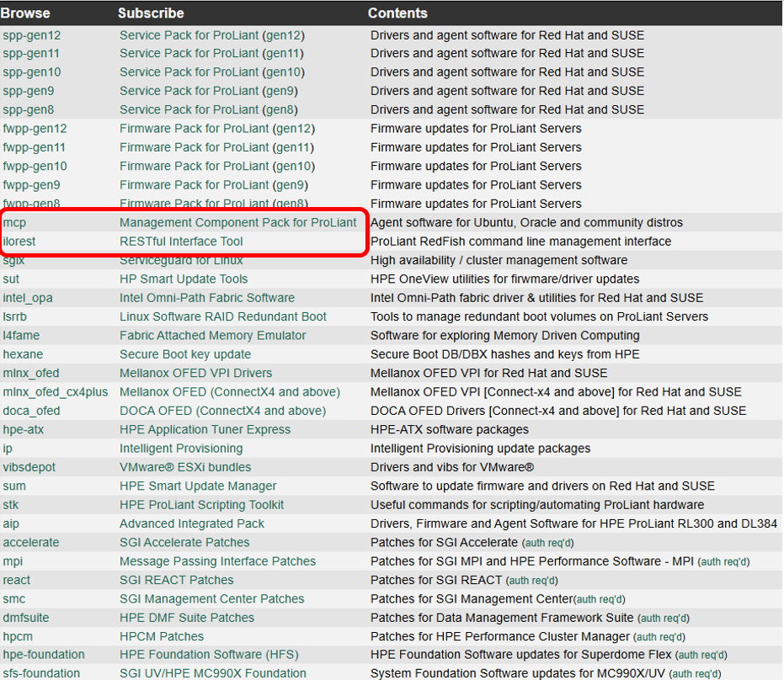
Task: Browse the aip repository
Action: point(11,524)
